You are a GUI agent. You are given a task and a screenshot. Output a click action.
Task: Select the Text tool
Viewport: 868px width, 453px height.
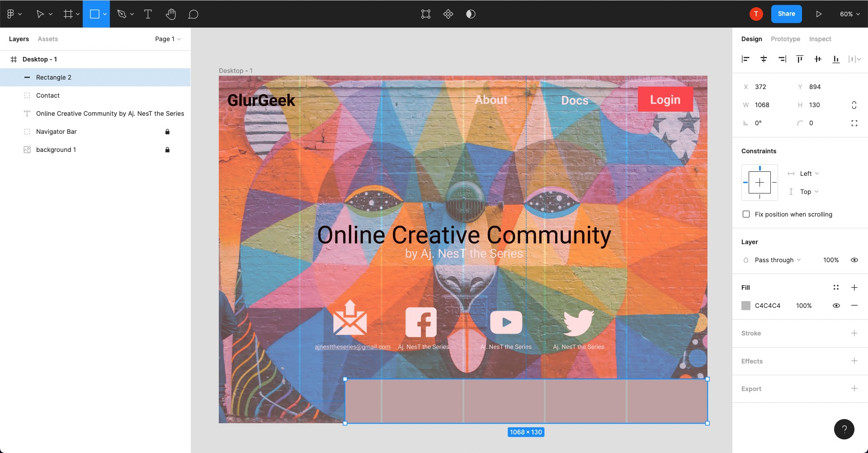tap(148, 14)
